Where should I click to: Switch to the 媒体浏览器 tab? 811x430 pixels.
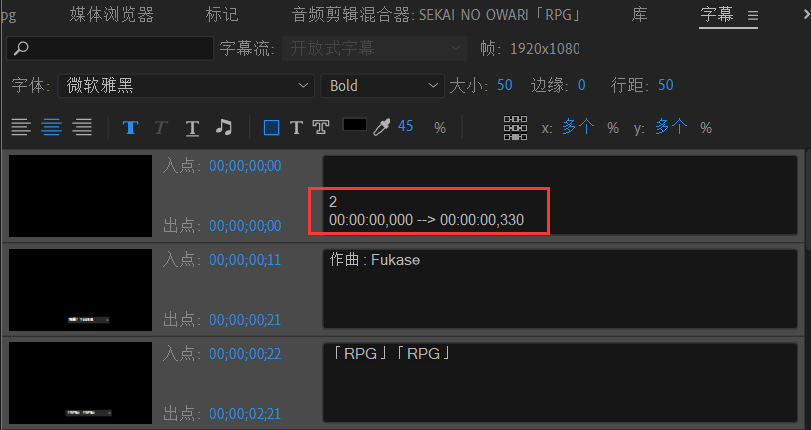[112, 15]
